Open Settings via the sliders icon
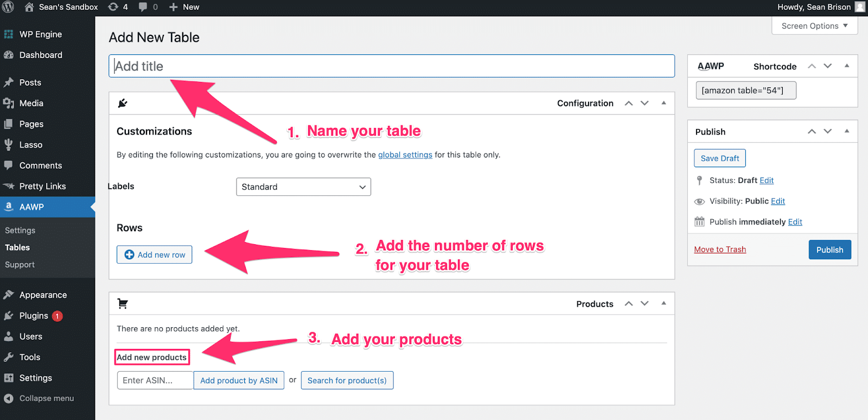The image size is (868, 420). click(x=9, y=378)
